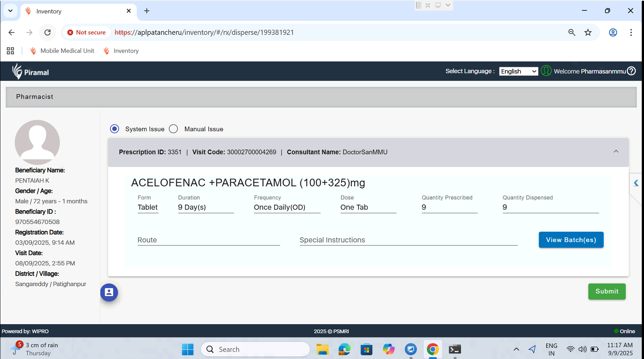Open Chrome profile account icon
The width and height of the screenshot is (644, 359).
tap(613, 33)
